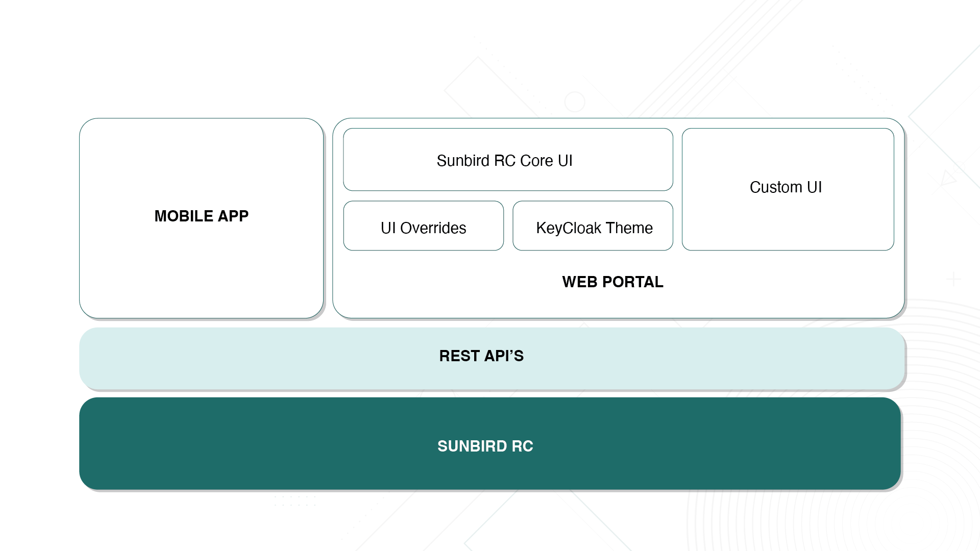Select the light blue REST API'S bar
The height and width of the screenshot is (551, 980).
[x=664, y=357]
